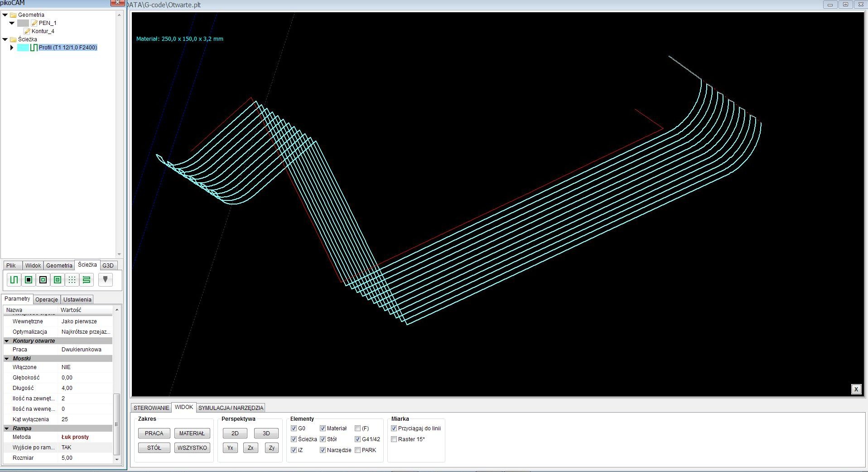
Task: Select the dotted grid drilling icon
Action: 72,280
